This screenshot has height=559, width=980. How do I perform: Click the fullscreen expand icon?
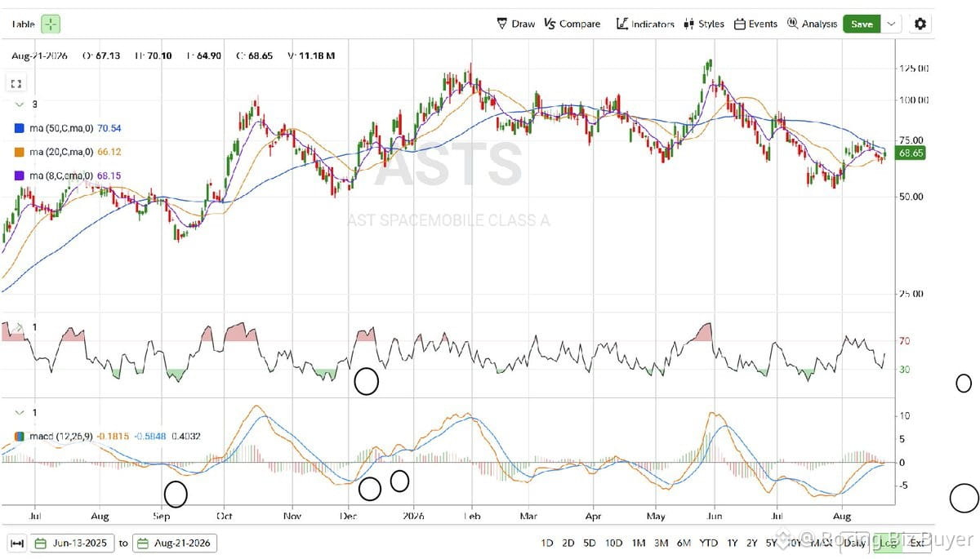[x=16, y=83]
